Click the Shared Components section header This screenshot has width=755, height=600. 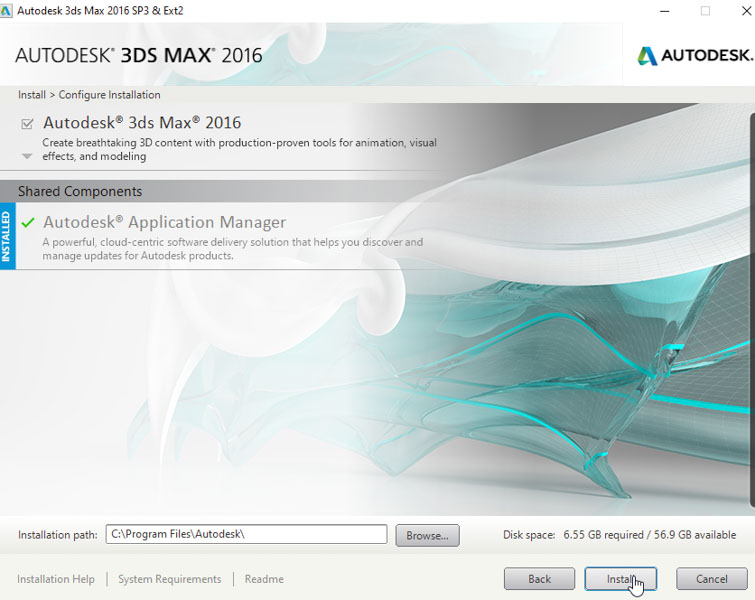click(80, 191)
